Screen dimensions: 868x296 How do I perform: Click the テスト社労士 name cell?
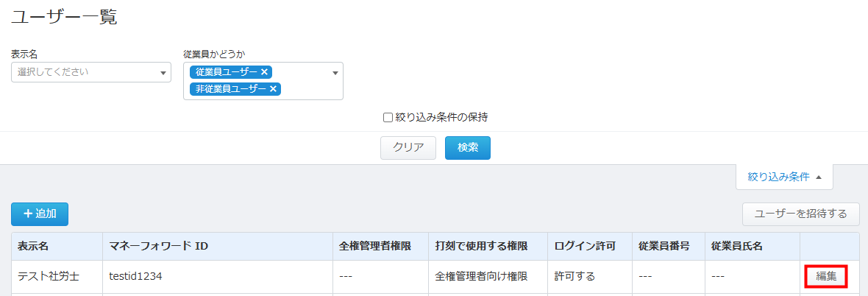(49, 277)
